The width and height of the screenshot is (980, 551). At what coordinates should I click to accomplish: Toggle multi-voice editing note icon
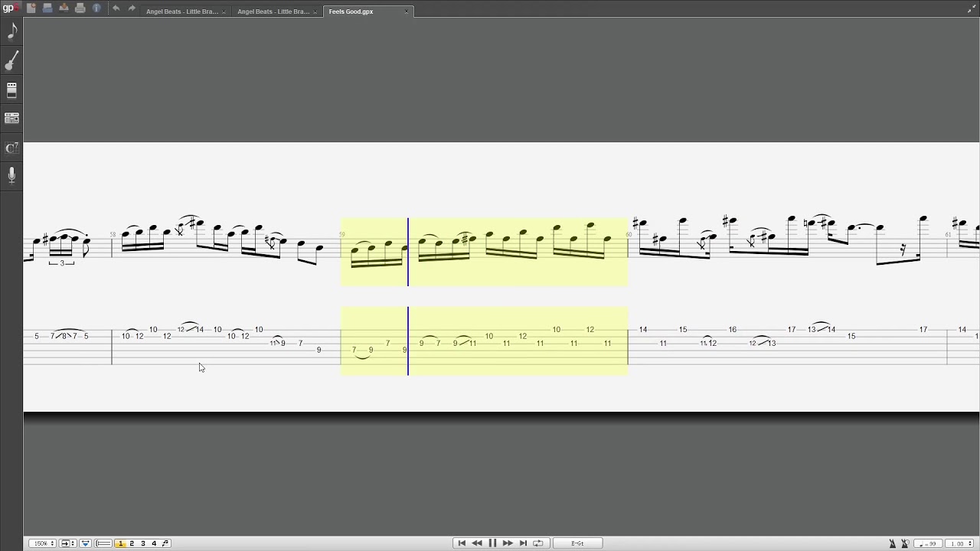tap(165, 543)
